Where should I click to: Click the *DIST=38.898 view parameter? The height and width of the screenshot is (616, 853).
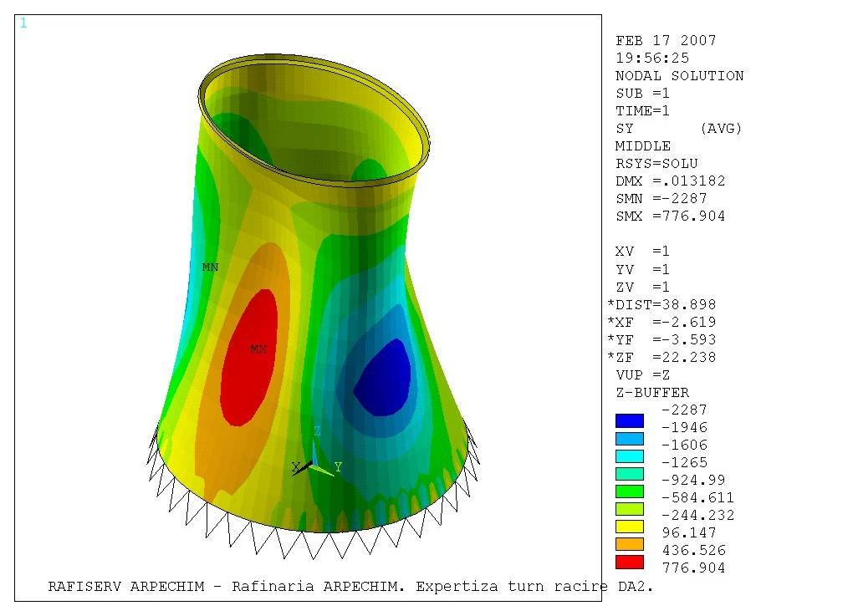(662, 304)
